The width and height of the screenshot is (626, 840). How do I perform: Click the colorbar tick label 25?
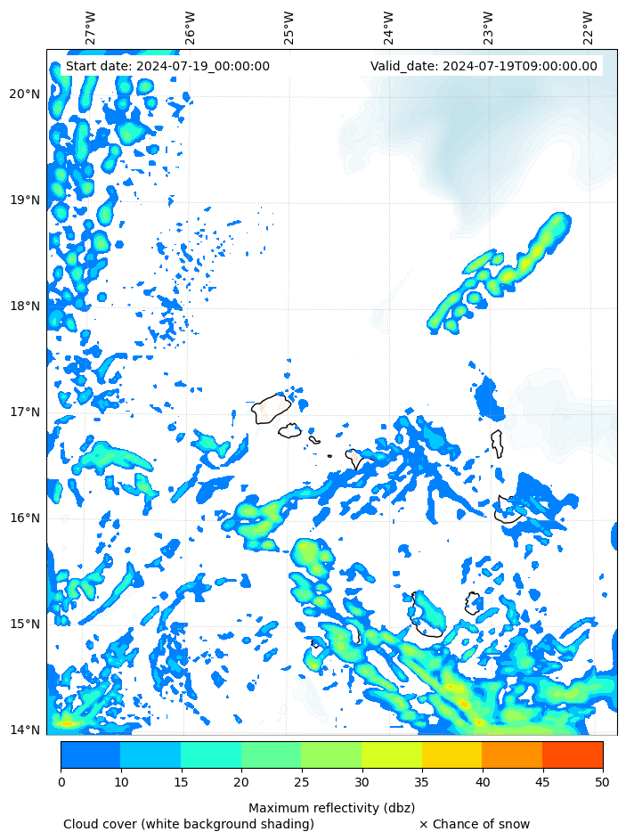pyautogui.click(x=302, y=782)
